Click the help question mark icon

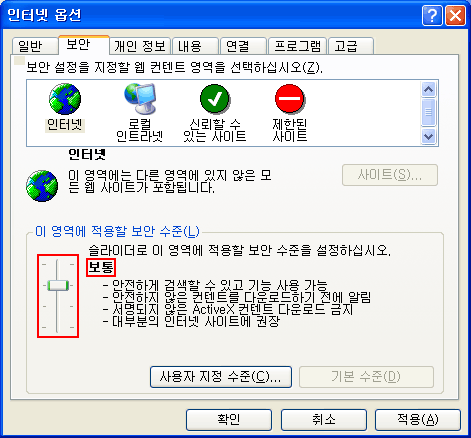point(432,16)
